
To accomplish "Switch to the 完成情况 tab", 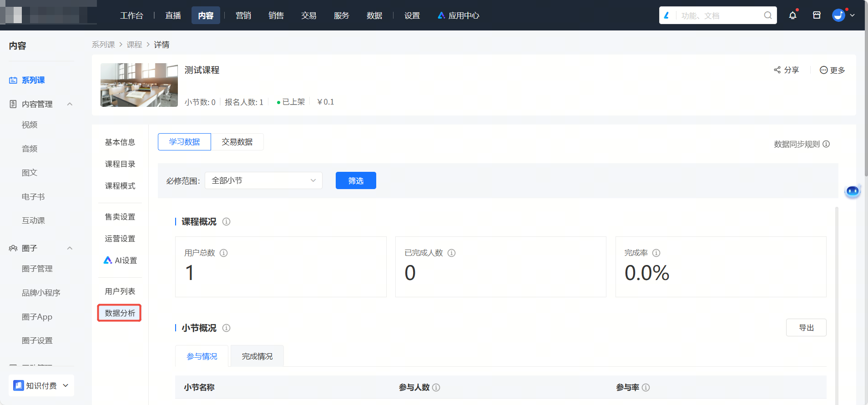I will (257, 356).
